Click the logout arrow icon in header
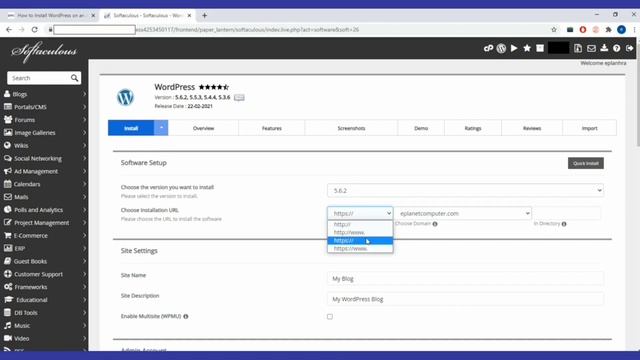640x360 pixels. (629, 48)
